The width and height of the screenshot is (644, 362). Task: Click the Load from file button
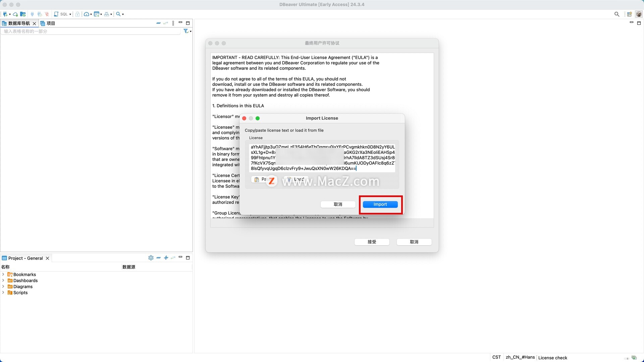pyautogui.click(x=296, y=180)
